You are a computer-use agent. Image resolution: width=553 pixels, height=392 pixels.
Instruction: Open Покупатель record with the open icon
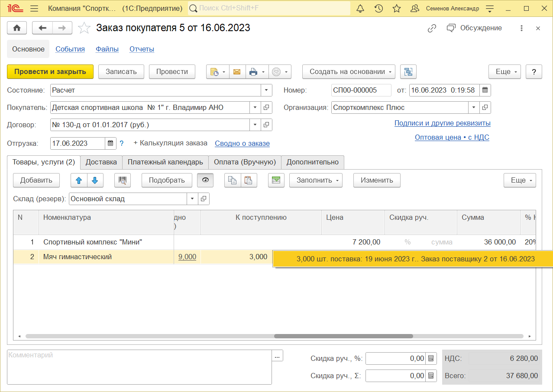pos(267,108)
